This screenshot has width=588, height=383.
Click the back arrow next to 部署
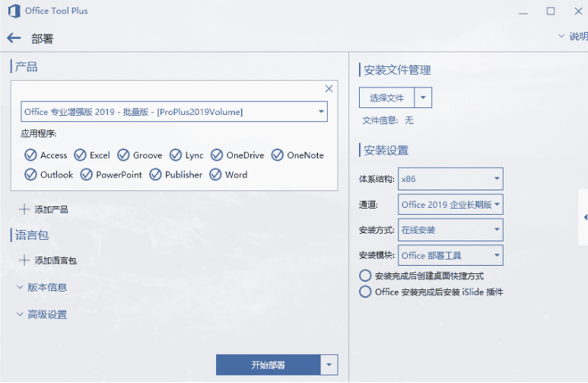(x=14, y=38)
